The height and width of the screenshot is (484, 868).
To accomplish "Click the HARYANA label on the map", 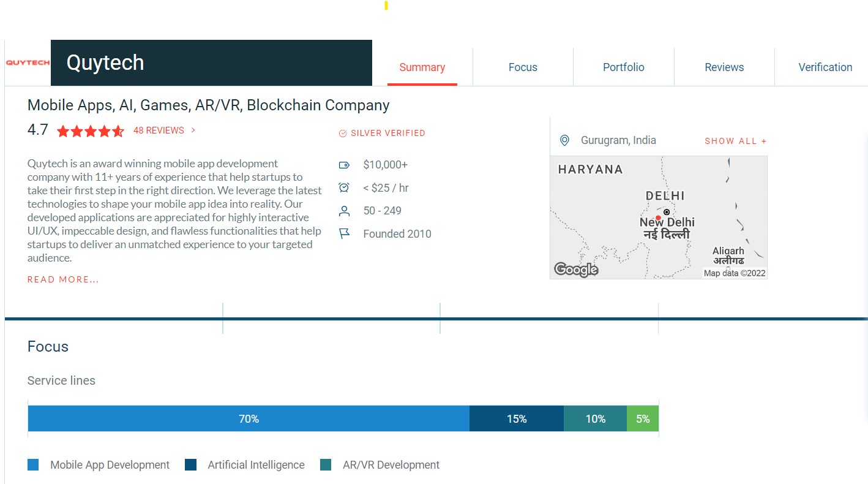I will (x=590, y=170).
